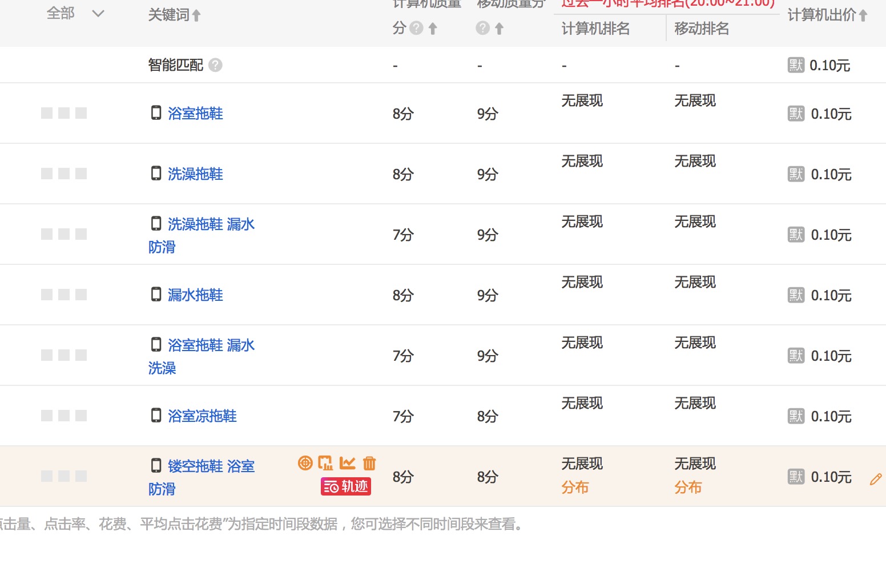The height and width of the screenshot is (588, 886).
Task: Click the mobile phone icon beside 浴室拖鞋
Action: 156,112
